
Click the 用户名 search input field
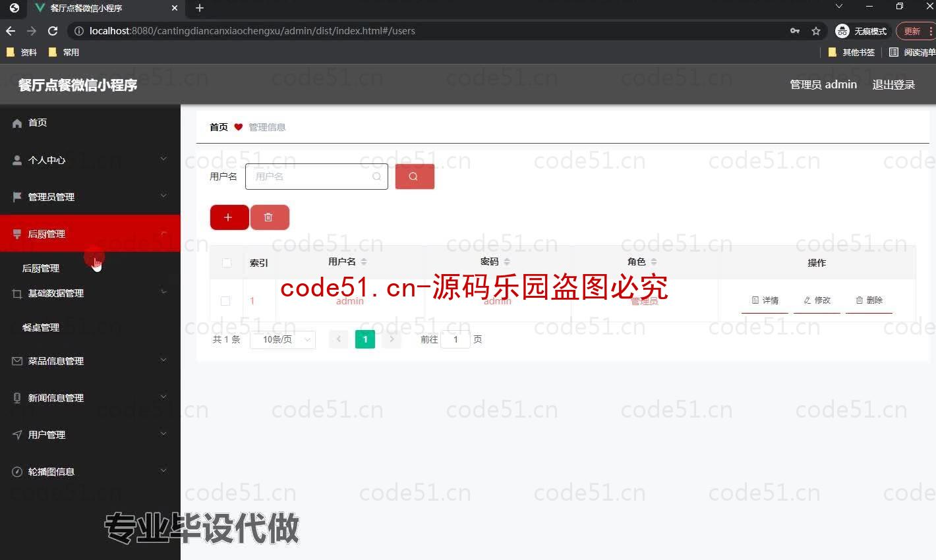coord(316,177)
